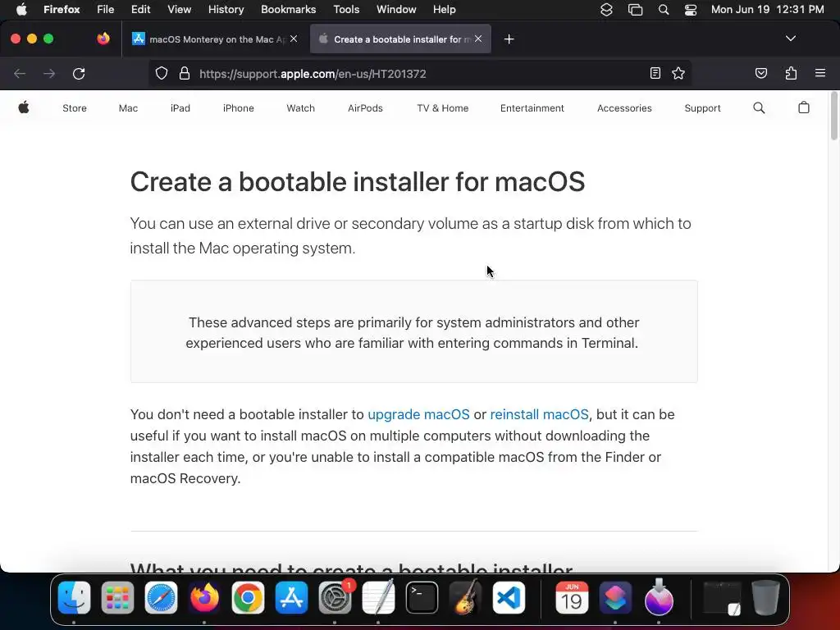Viewport: 840px width, 630px height.
Task: Open the Apple system menu
Action: (21, 10)
